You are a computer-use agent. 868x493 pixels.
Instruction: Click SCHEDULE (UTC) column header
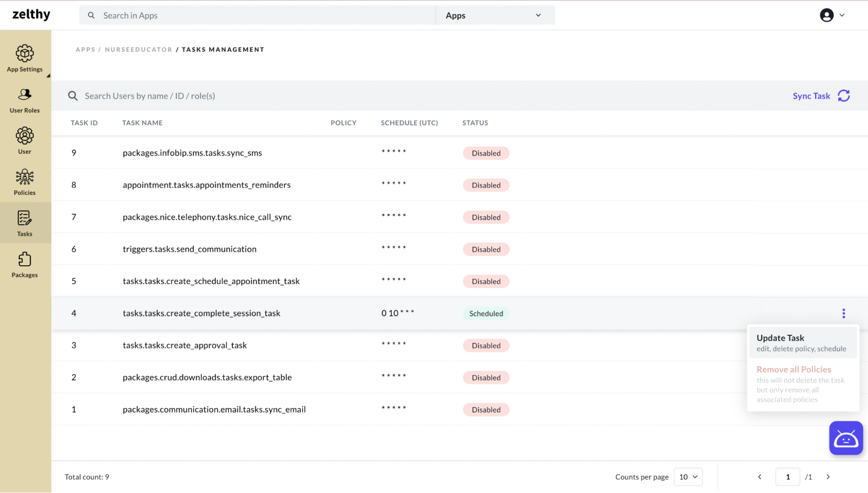(409, 123)
